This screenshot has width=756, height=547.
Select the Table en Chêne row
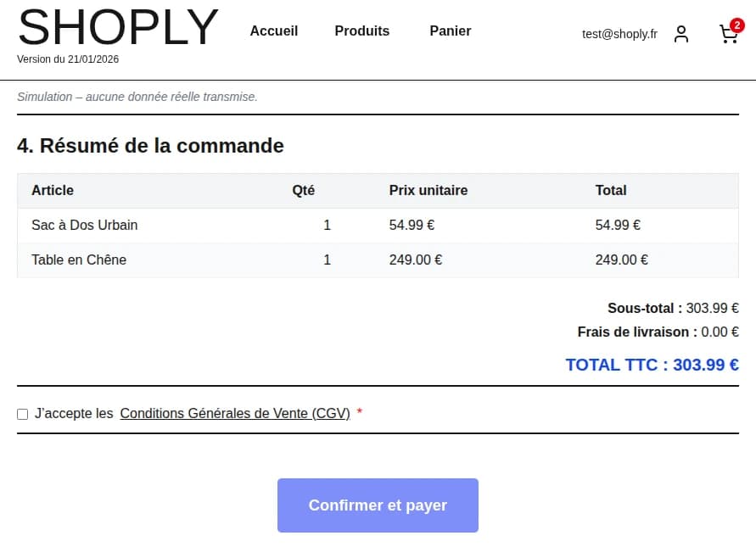[x=79, y=260]
